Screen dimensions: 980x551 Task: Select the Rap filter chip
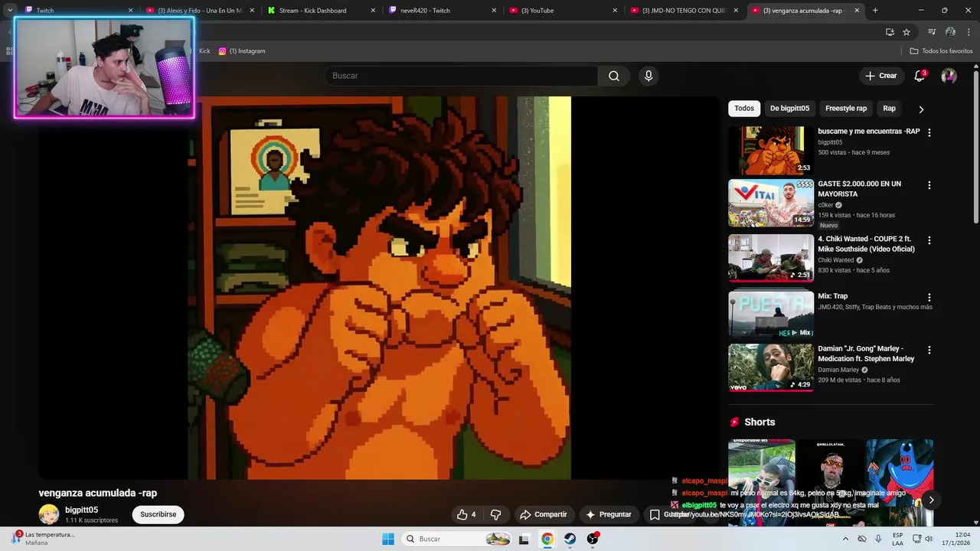point(889,109)
